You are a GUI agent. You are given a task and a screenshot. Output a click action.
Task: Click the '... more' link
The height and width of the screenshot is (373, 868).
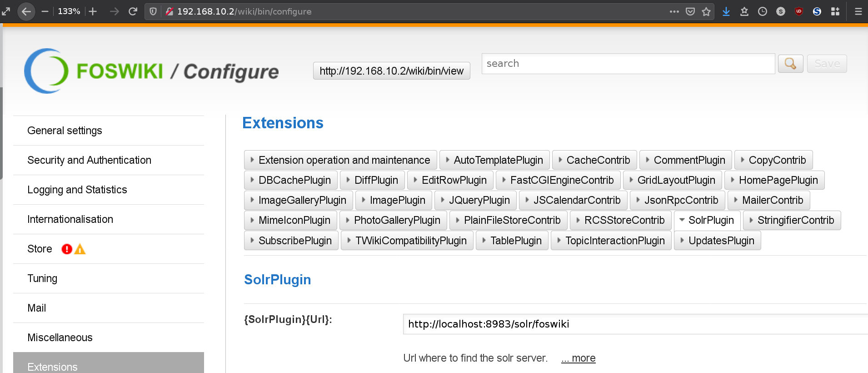coord(578,358)
